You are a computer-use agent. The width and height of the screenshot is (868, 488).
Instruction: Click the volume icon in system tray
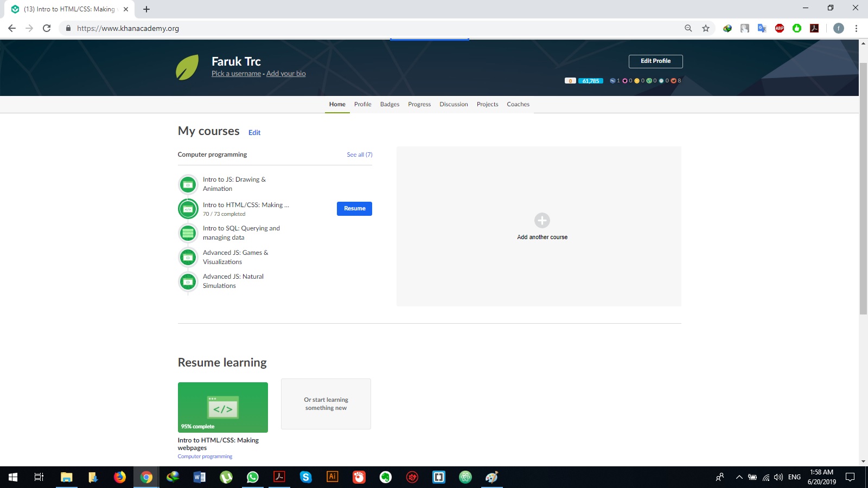pos(778,477)
